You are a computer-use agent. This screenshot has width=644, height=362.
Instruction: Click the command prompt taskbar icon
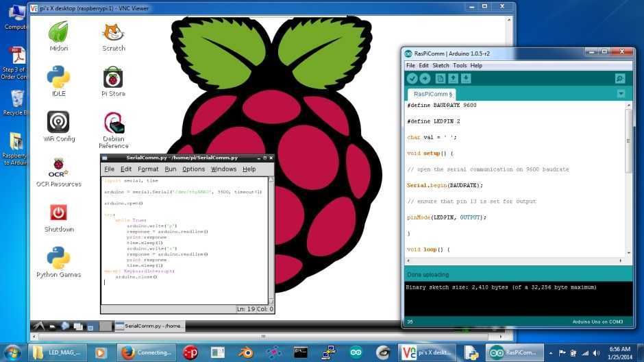coord(301,352)
